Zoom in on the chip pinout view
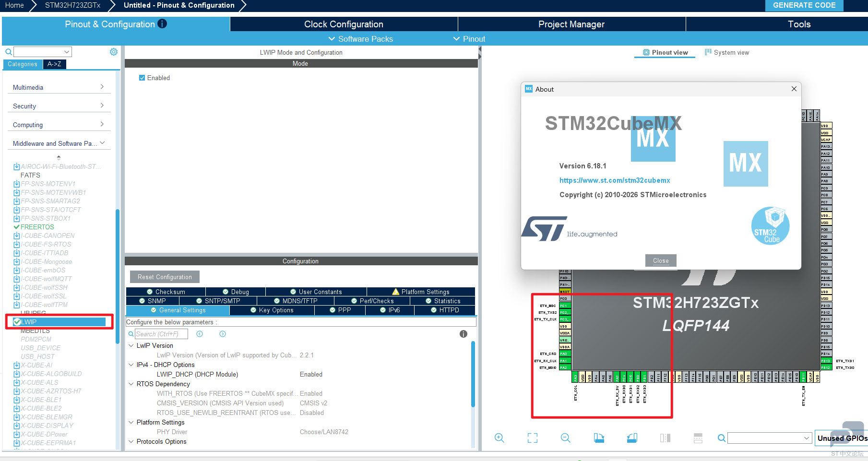 (499, 438)
